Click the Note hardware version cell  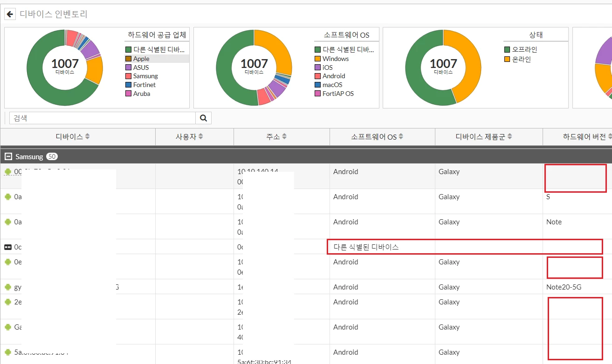[x=554, y=222]
